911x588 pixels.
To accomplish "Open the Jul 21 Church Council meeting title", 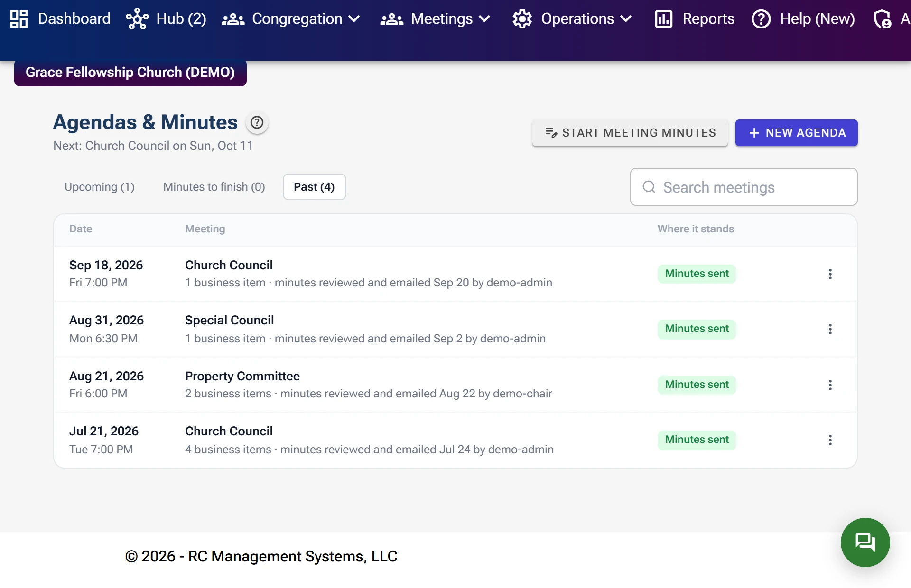I will [229, 431].
